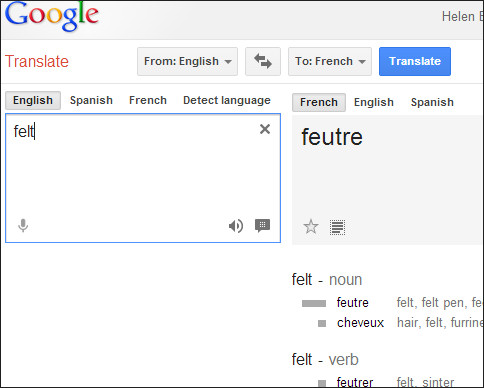Click the swap languages arrows icon

pos(263,61)
